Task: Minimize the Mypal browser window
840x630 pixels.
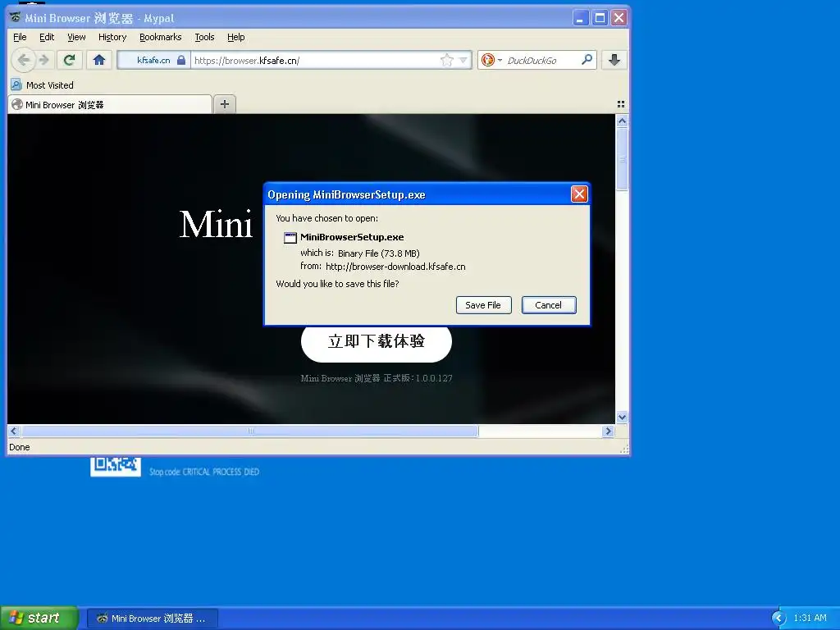Action: click(x=580, y=18)
